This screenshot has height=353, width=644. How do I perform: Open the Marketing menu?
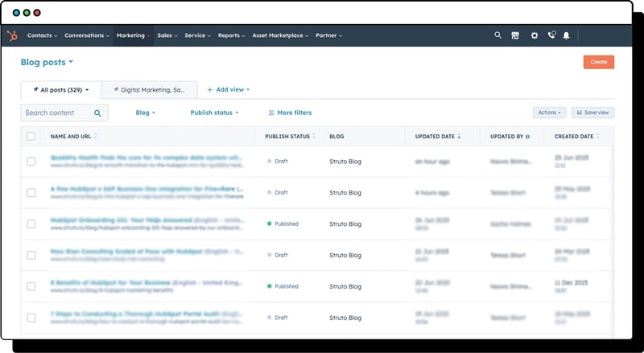(133, 35)
